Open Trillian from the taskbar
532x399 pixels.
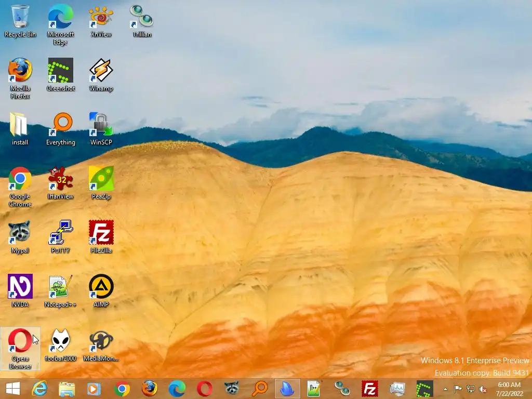(x=342, y=389)
